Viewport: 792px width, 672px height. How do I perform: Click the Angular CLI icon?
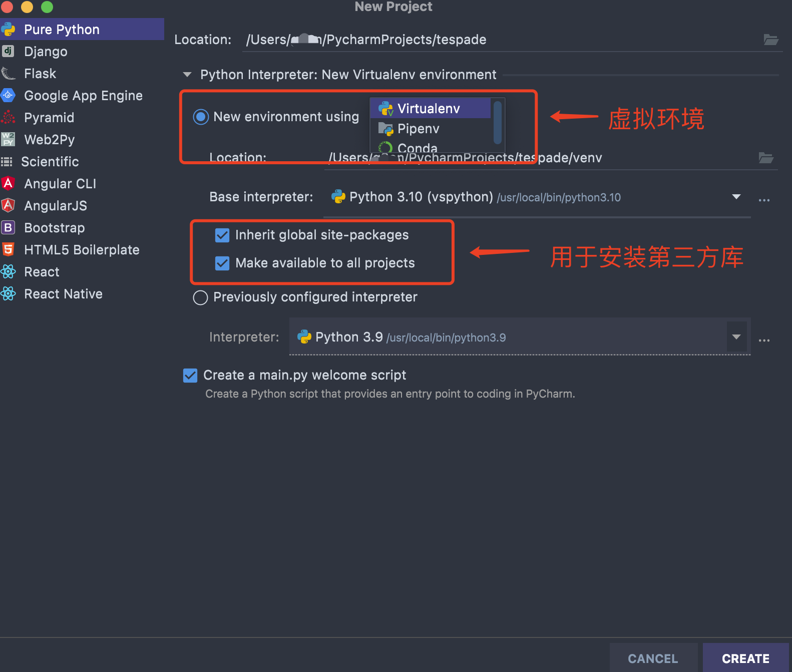click(x=8, y=183)
